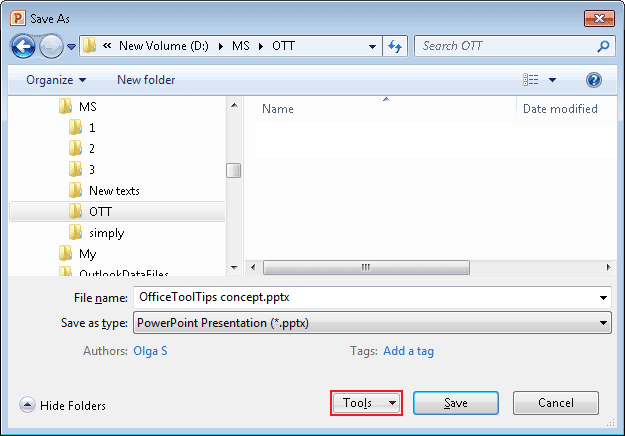Click the double chevron in the address path

[x=107, y=46]
